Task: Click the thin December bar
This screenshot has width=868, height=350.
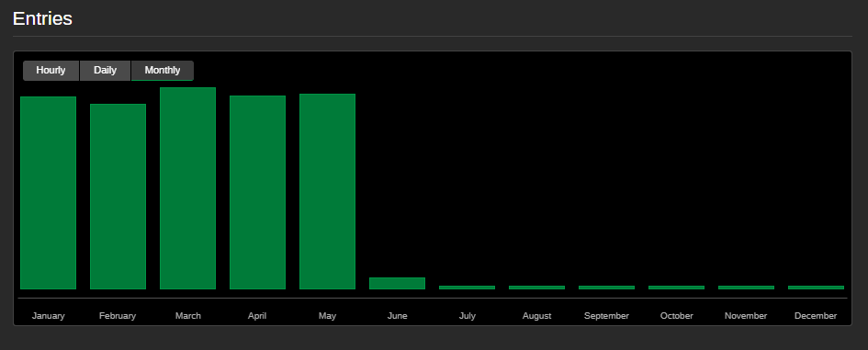Action: (x=816, y=288)
